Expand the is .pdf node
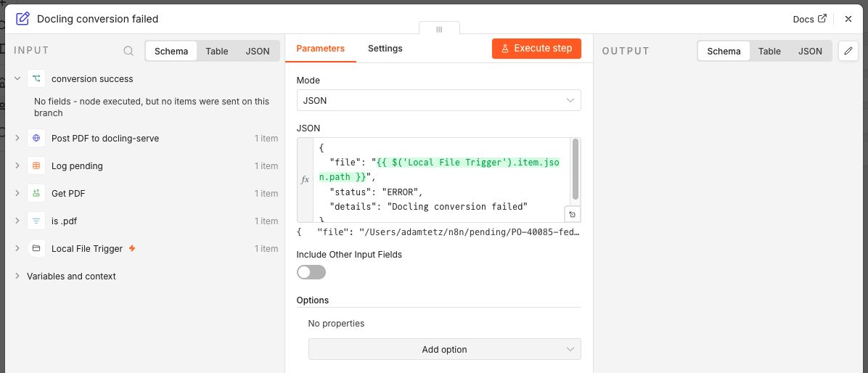 click(17, 221)
